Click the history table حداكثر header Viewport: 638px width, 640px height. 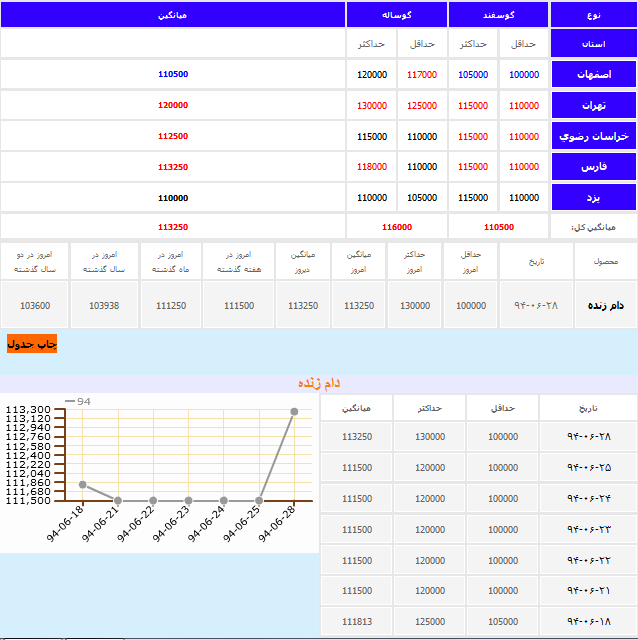(429, 408)
